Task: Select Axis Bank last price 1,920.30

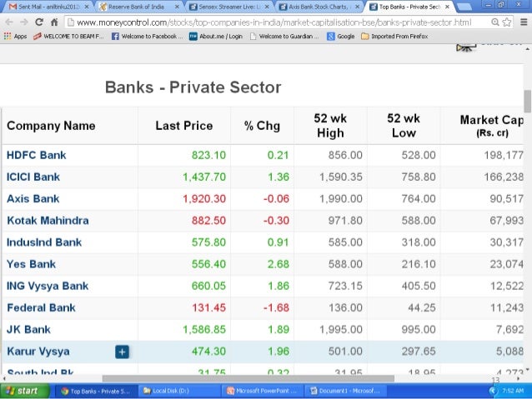Action: (x=204, y=198)
